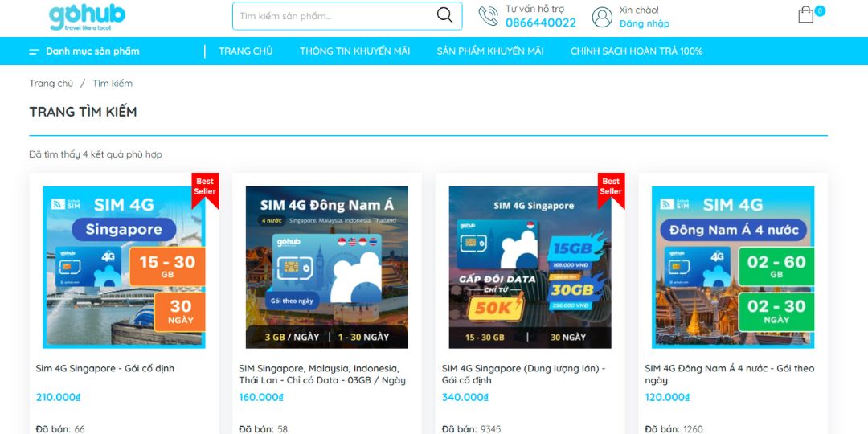Click title SIM 4G Singapore (Dung lượng lớn)
The image size is (868, 434).
tap(524, 375)
